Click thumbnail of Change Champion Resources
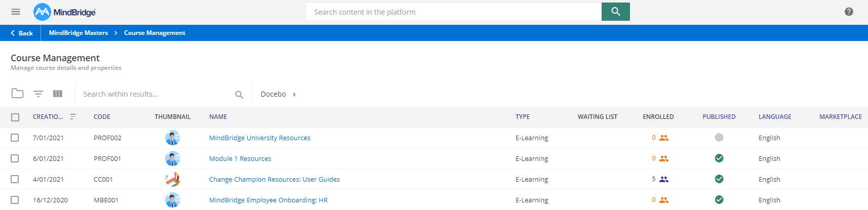This screenshot has width=868, height=210. coord(173,179)
